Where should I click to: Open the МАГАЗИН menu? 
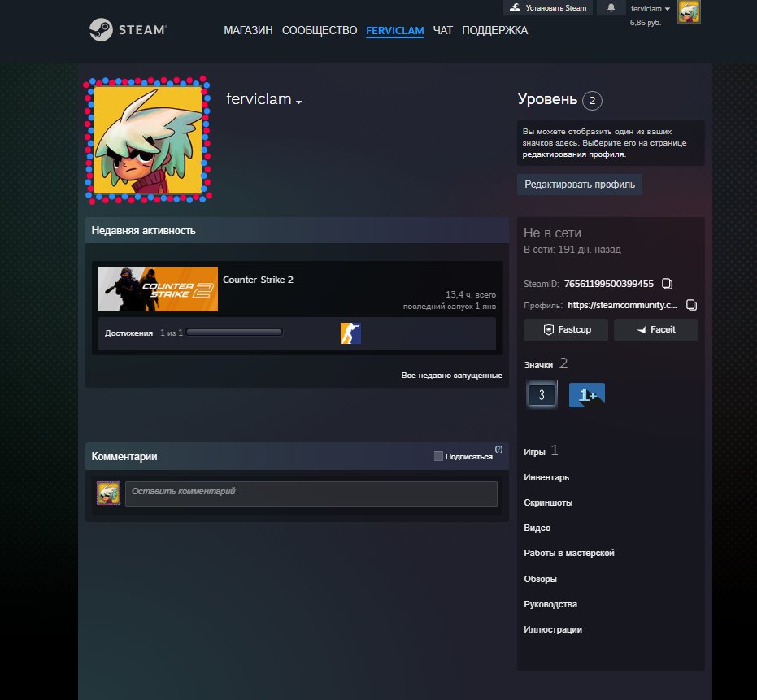tap(248, 30)
